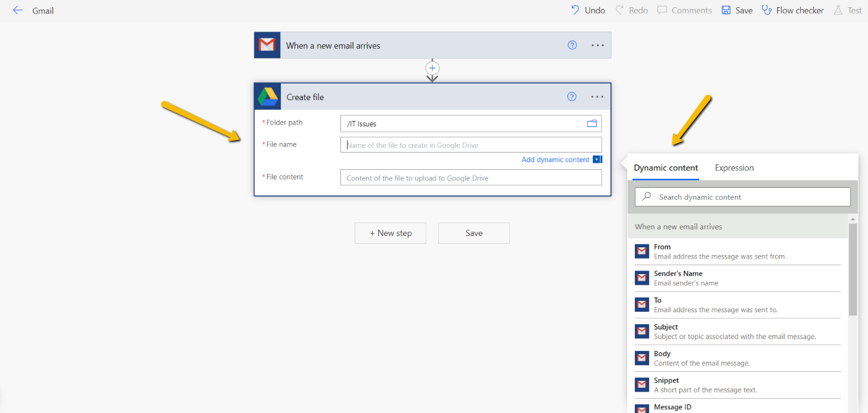Screen dimensions: 868x413
Task: Click the back arrow next to Gmail
Action: pyautogui.click(x=17, y=11)
